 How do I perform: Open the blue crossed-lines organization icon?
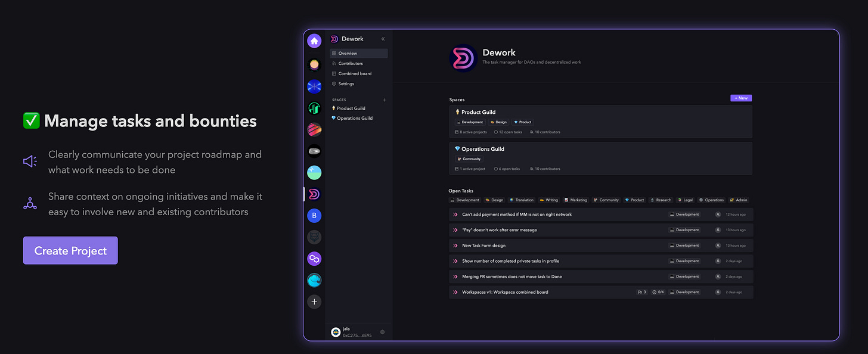pyautogui.click(x=314, y=86)
